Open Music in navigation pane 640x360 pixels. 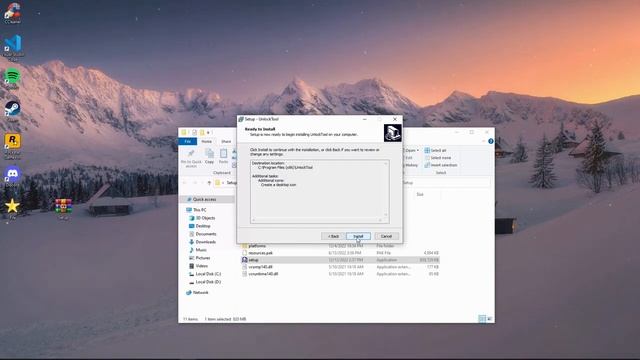[198, 250]
